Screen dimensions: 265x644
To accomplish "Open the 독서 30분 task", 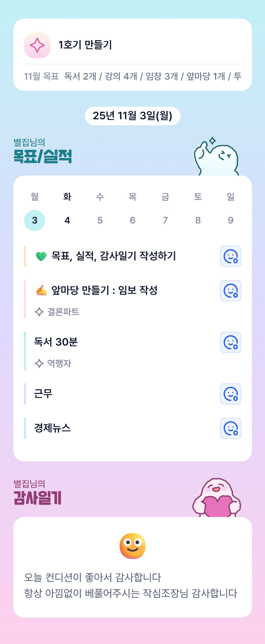I will click(x=56, y=342).
